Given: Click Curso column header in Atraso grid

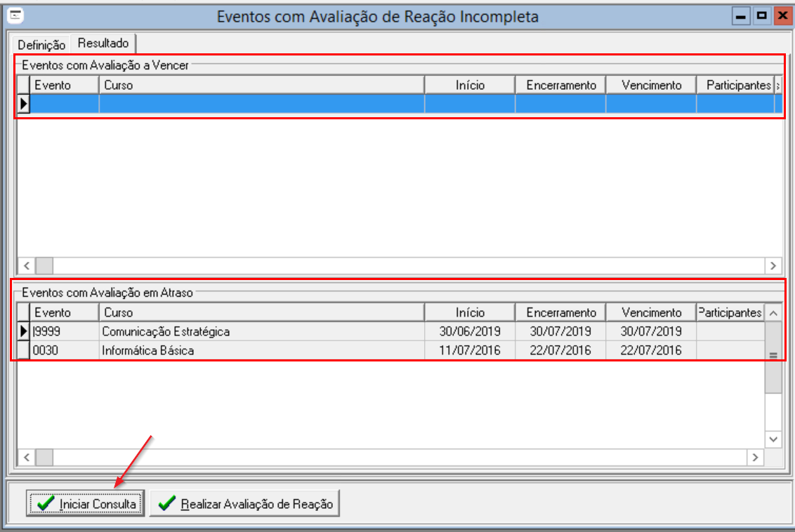Looking at the screenshot, I should [261, 312].
